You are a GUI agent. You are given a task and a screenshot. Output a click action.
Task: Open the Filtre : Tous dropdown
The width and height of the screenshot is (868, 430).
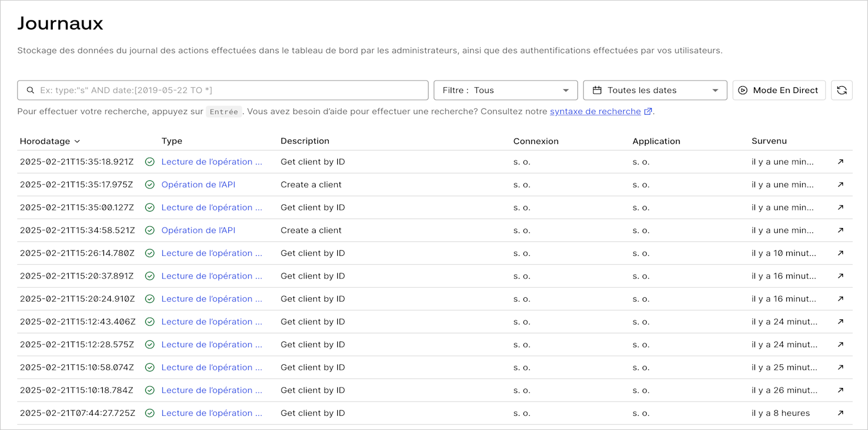[506, 90]
